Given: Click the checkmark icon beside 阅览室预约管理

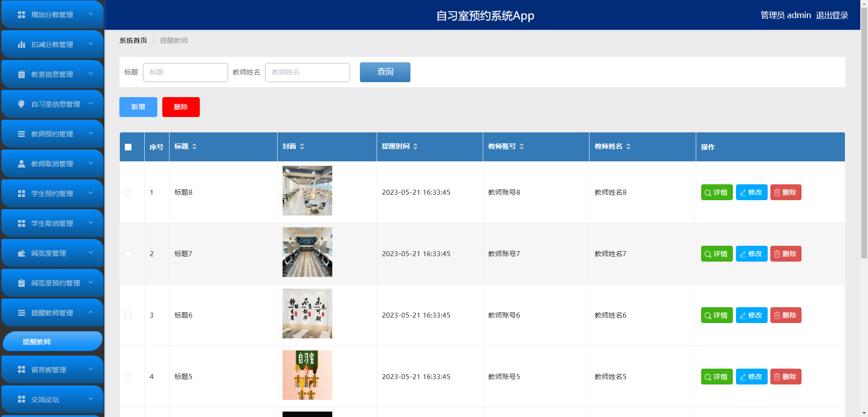Looking at the screenshot, I should 21,283.
